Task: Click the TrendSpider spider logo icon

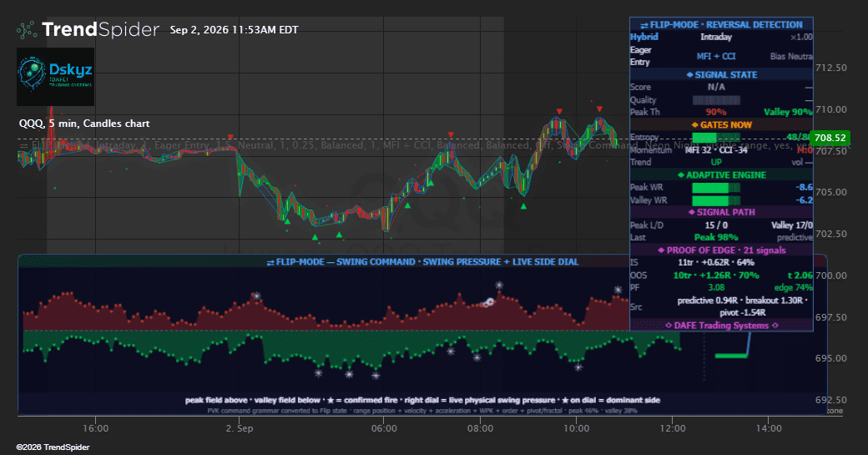Action: coord(27,30)
